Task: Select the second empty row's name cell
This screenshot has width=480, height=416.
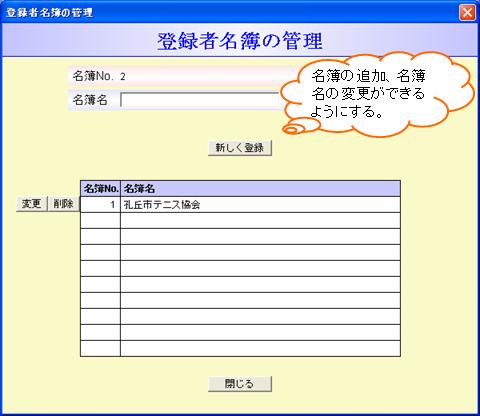Action: [x=260, y=236]
